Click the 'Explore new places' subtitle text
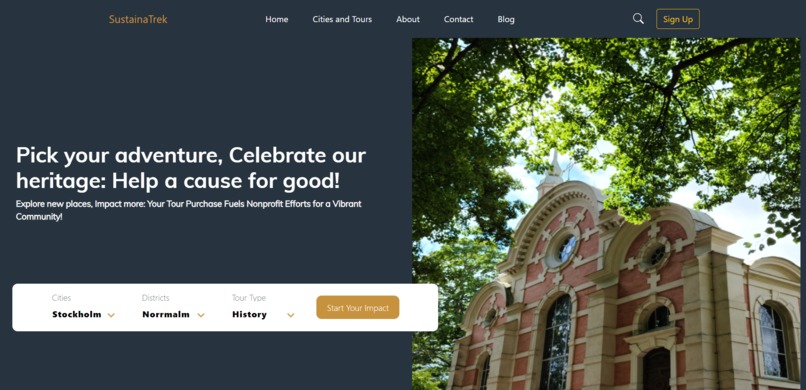This screenshot has height=390, width=806. click(x=188, y=210)
